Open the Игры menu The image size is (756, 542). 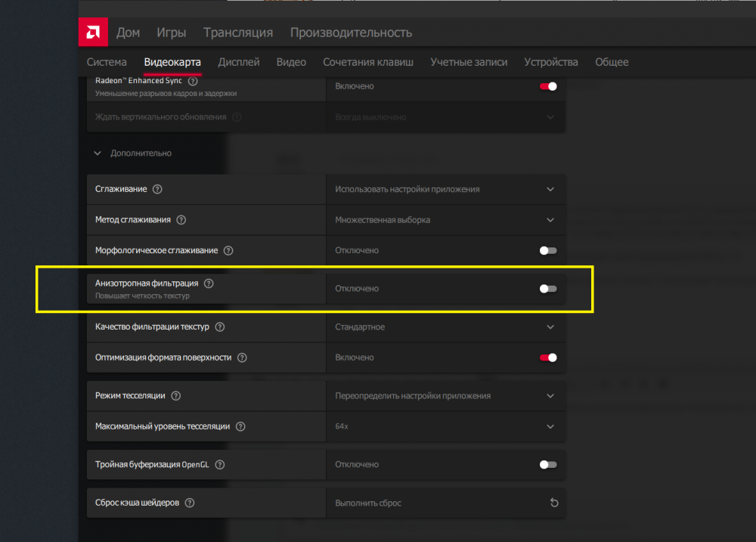172,33
